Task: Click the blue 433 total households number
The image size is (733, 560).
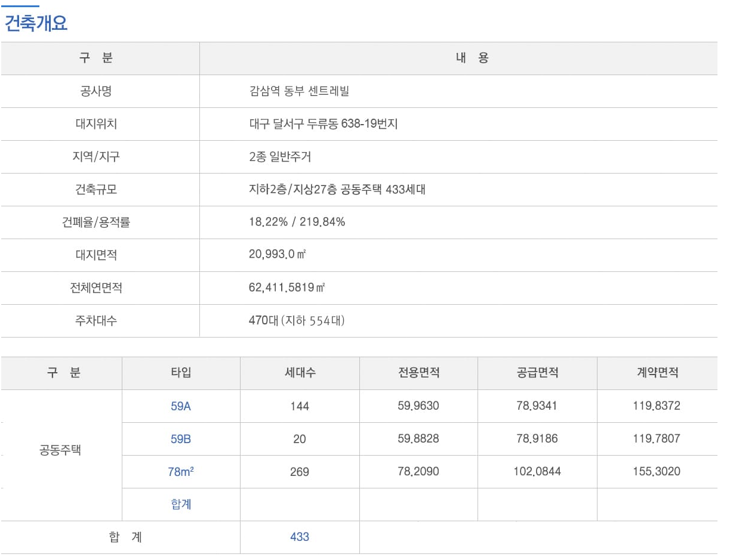Action: (x=299, y=537)
